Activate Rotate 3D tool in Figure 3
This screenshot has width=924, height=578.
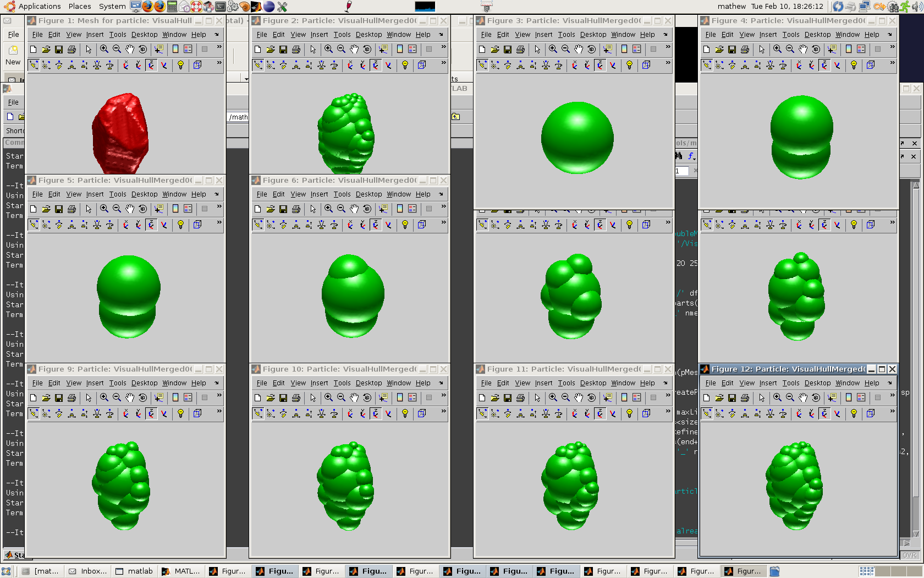pyautogui.click(x=591, y=49)
